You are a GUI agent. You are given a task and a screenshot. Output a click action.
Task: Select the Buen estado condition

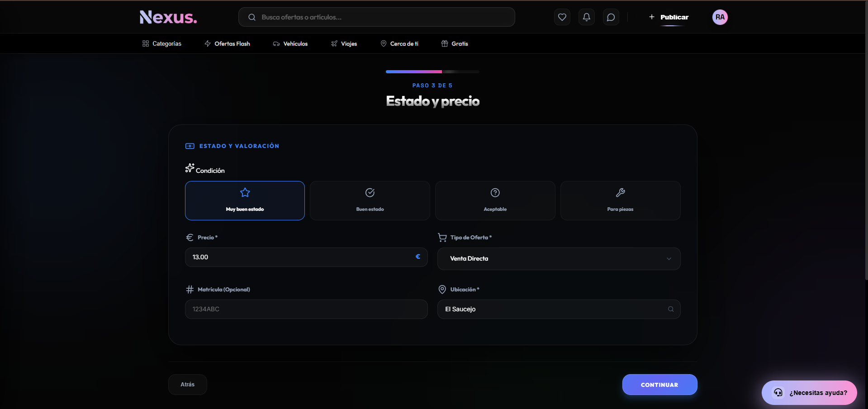point(370,200)
